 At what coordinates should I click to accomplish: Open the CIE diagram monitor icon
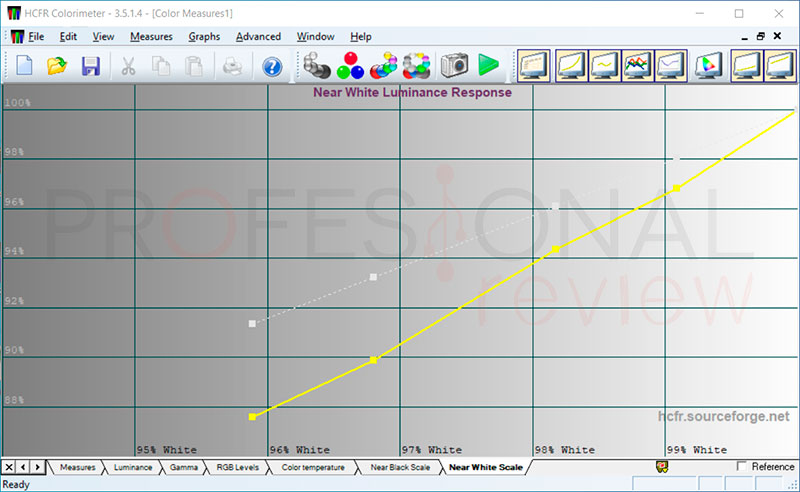709,65
